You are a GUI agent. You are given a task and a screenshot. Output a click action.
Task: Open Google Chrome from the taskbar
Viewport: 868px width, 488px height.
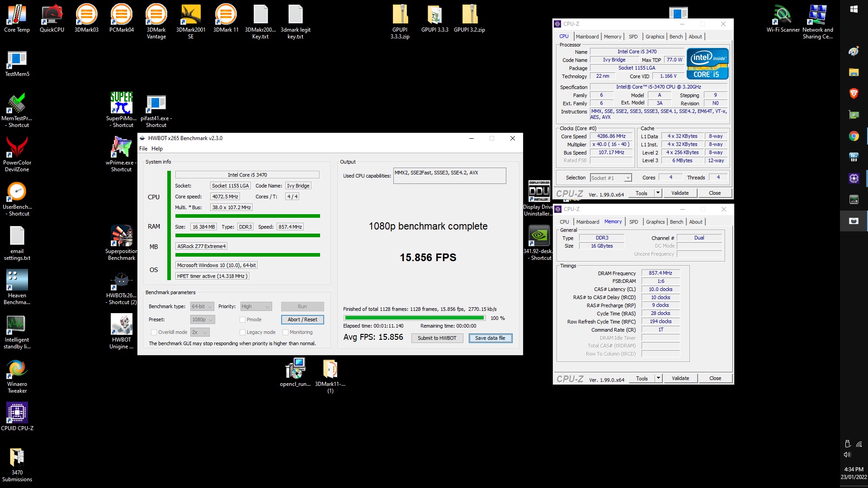(x=854, y=136)
